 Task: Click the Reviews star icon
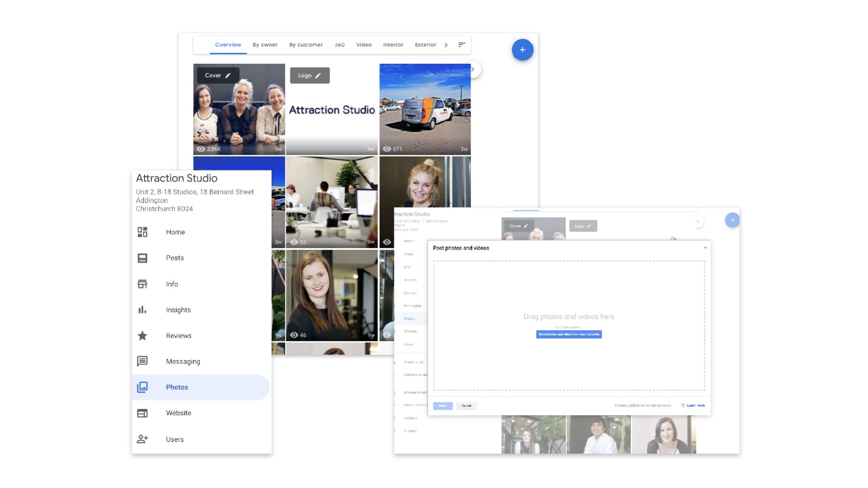pos(142,336)
